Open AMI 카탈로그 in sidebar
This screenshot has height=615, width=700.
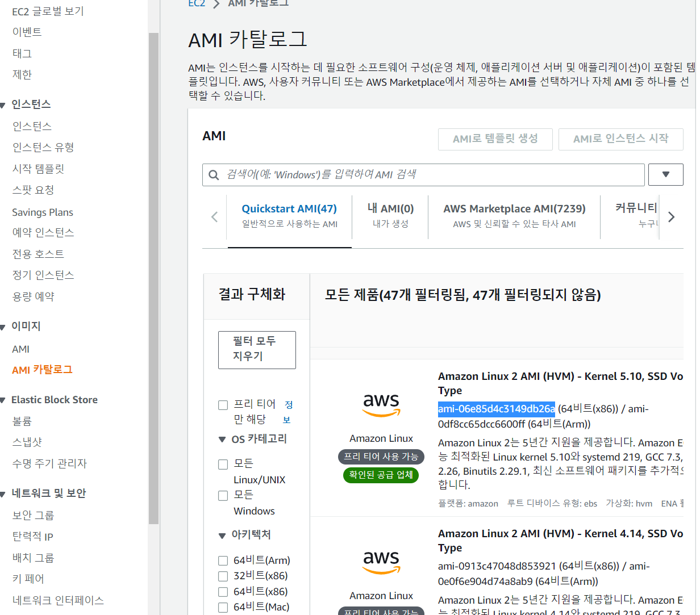(x=42, y=370)
